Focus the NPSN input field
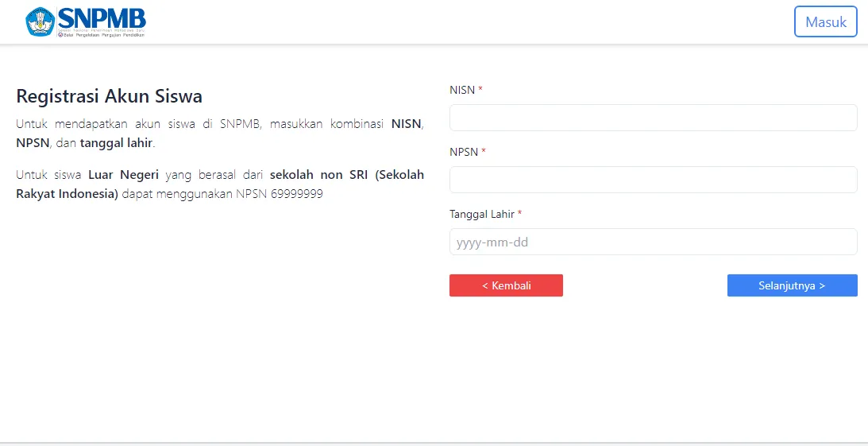Screen dimensions: 868x446 point(654,180)
